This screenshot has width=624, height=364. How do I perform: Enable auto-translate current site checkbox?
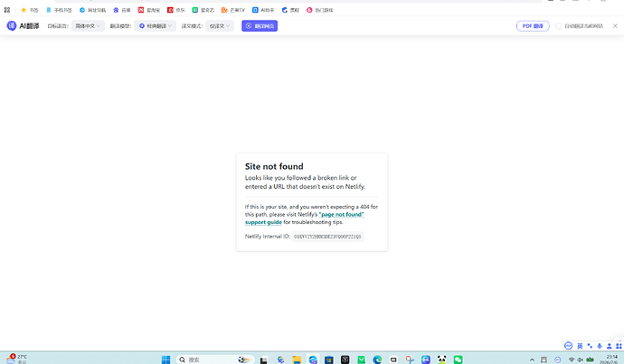(x=558, y=26)
